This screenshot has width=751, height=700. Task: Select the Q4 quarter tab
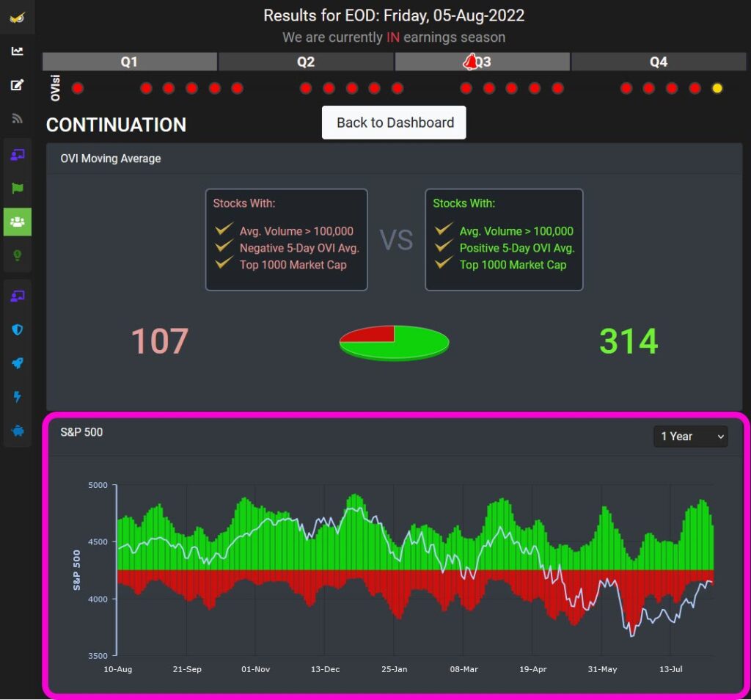[658, 62]
